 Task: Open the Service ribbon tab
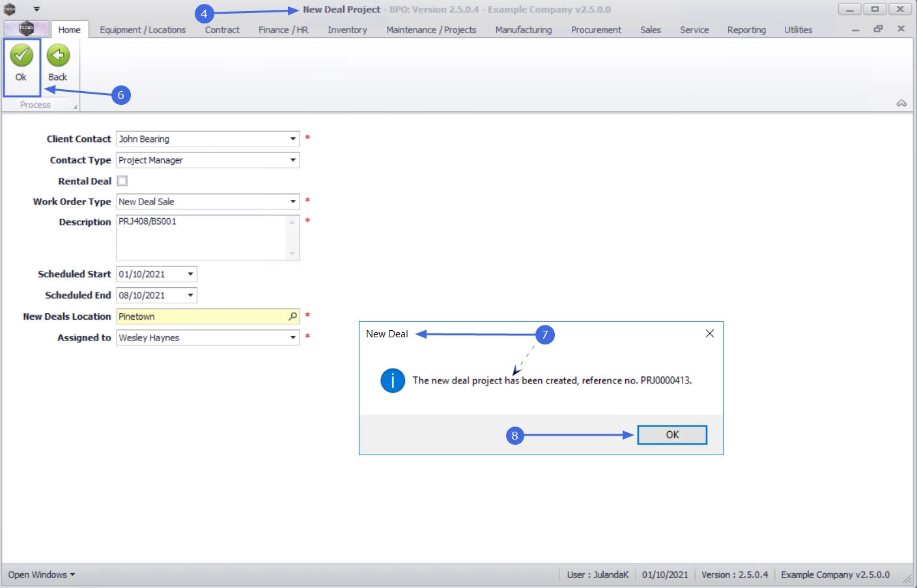(694, 30)
